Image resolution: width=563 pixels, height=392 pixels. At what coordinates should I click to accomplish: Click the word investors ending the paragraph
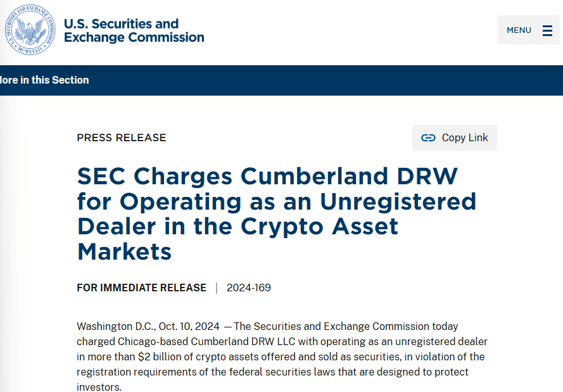(98, 387)
